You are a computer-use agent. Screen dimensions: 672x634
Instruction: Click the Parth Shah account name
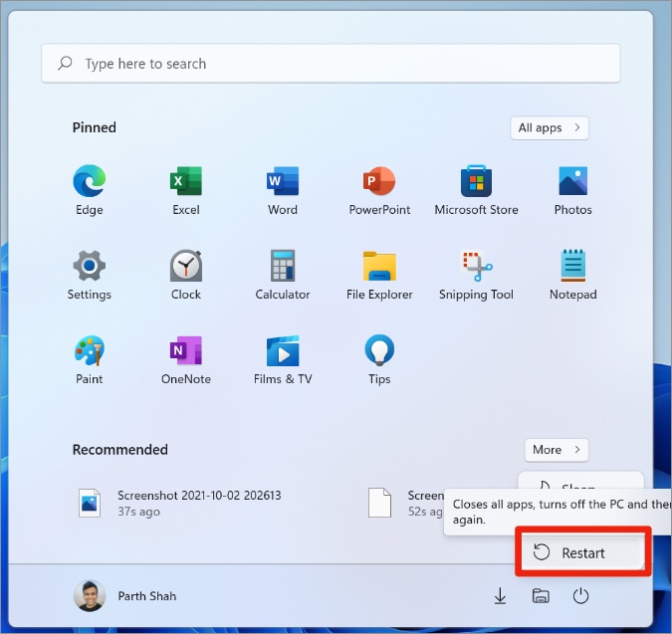tap(147, 596)
